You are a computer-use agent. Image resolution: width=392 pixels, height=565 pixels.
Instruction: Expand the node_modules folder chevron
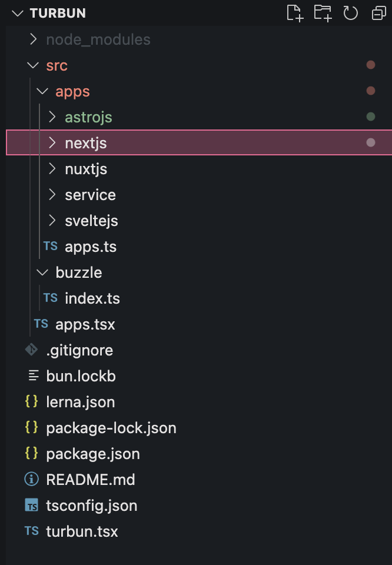click(34, 39)
